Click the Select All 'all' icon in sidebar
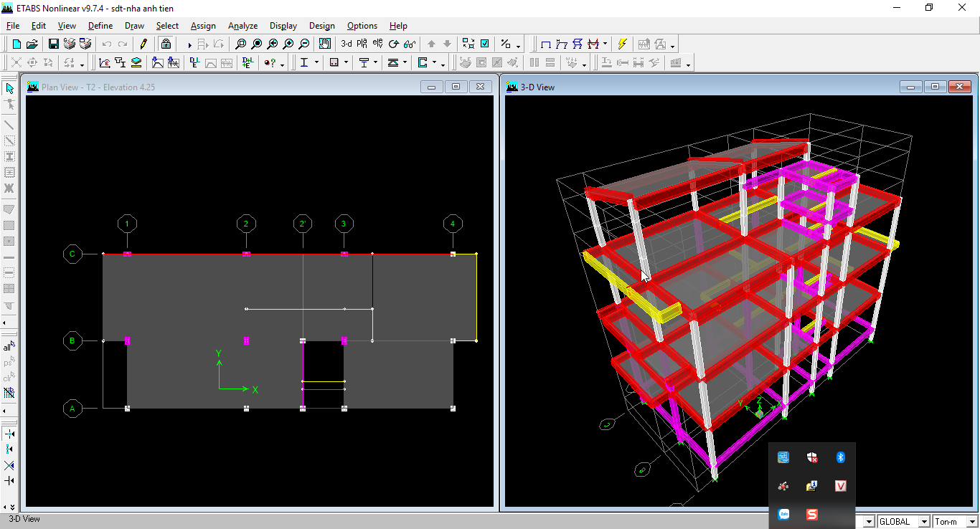Screen dimensions: 980x529 point(9,347)
